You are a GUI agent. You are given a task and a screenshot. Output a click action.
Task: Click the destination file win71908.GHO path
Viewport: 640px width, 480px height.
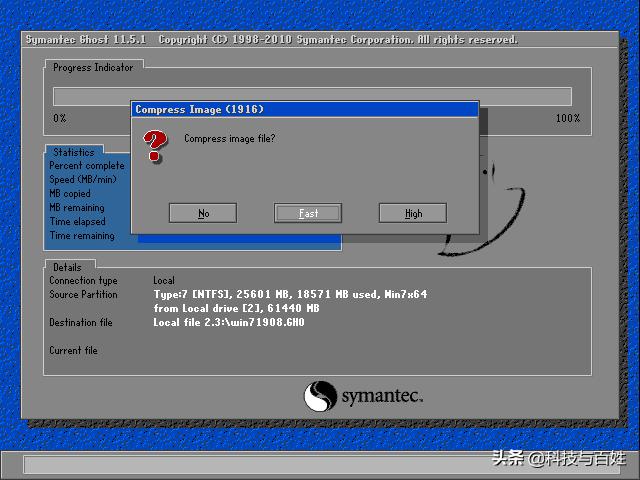[x=229, y=323]
